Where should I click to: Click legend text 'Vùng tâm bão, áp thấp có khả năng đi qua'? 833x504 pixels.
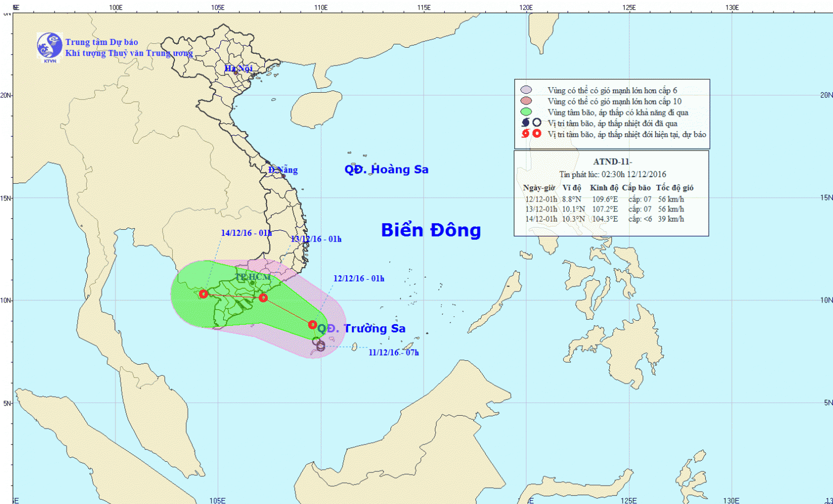point(618,113)
